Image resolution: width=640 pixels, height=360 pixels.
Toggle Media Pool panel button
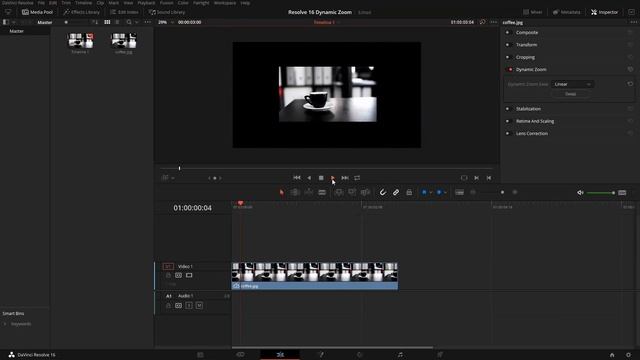coord(38,12)
